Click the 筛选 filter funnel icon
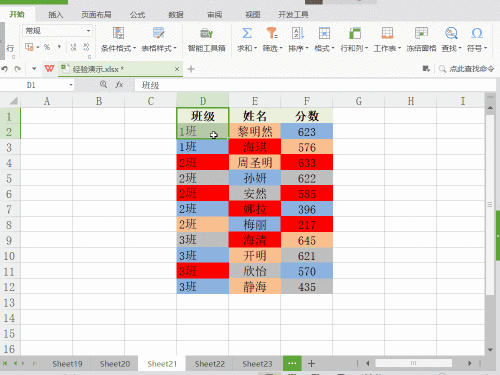Image resolution: width=500 pixels, height=375 pixels. coord(272,33)
